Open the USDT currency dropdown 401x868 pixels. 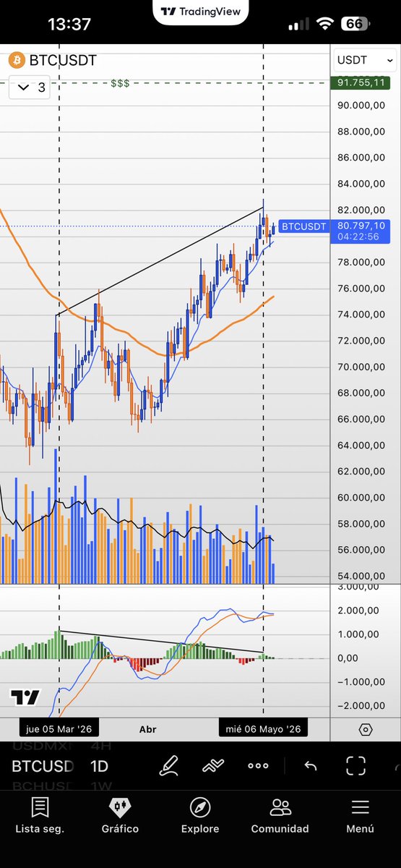(x=366, y=61)
